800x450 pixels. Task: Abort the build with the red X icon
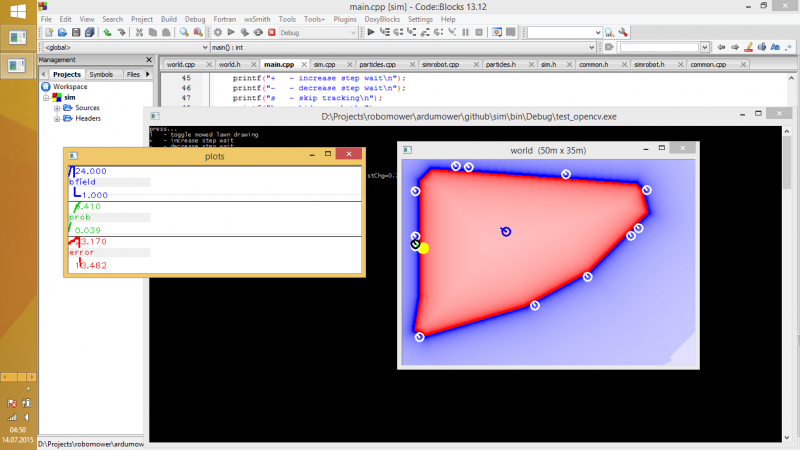pos(272,33)
